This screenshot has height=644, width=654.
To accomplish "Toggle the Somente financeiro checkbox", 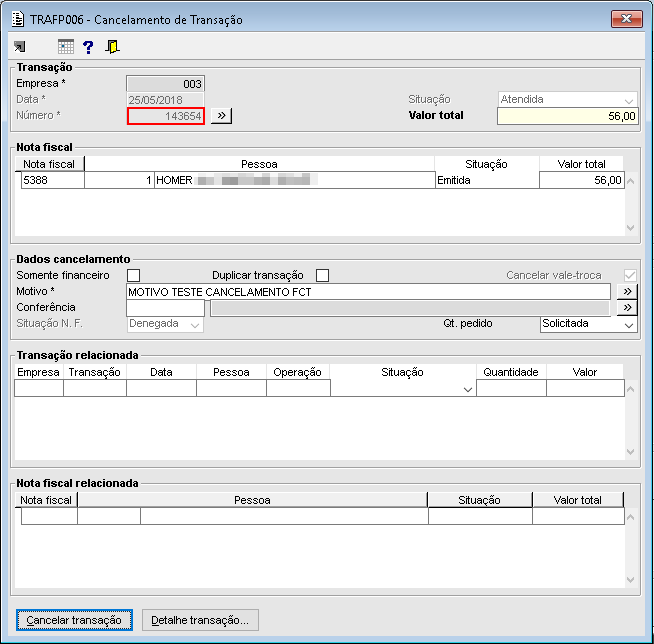I will click(133, 275).
